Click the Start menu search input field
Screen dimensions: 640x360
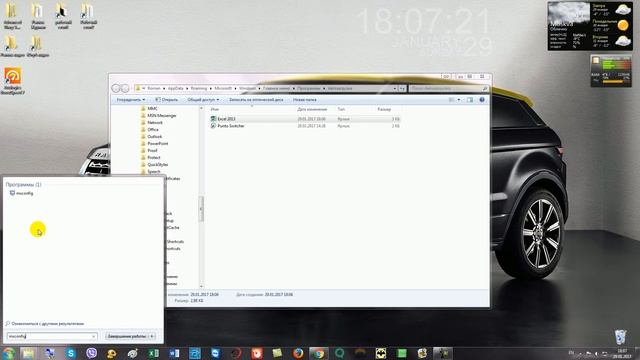tap(49, 336)
